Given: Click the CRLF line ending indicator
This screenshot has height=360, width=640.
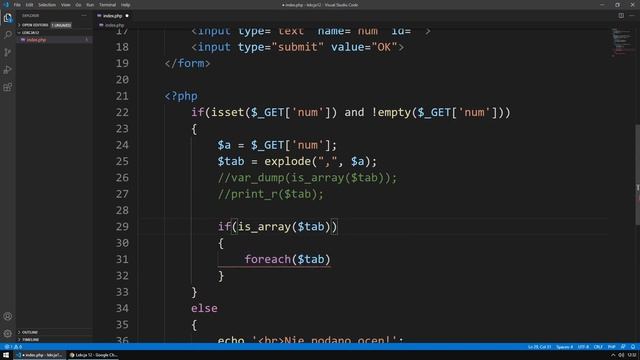Looking at the screenshot, I should [598, 347].
